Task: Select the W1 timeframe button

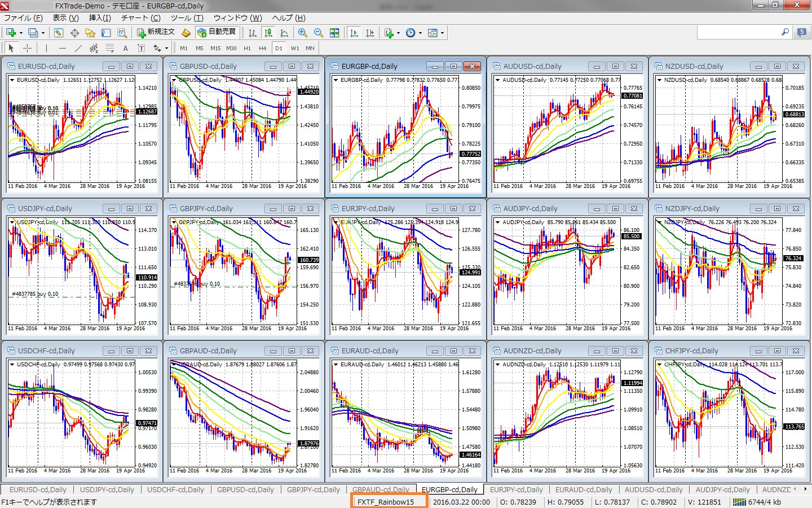Action: pyautogui.click(x=295, y=48)
